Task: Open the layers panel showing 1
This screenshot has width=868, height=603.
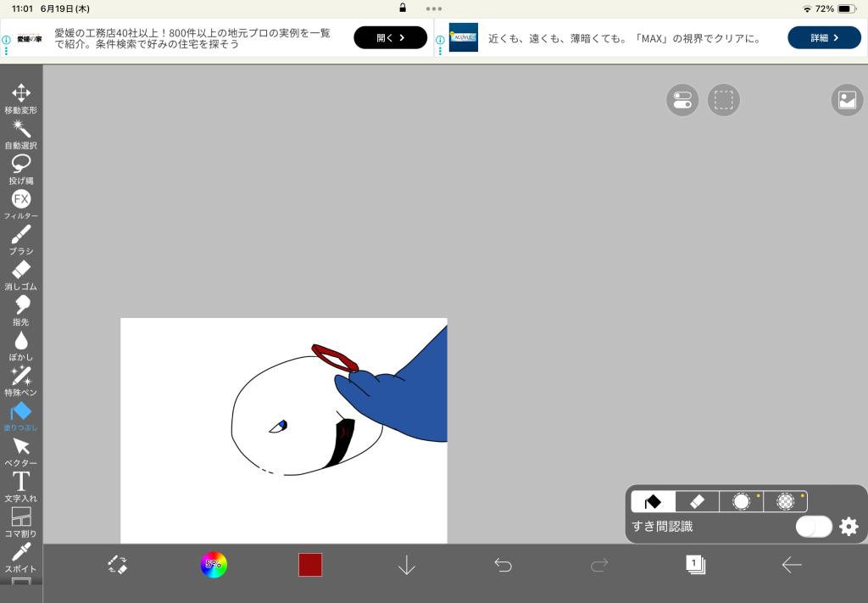Action: tap(695, 565)
